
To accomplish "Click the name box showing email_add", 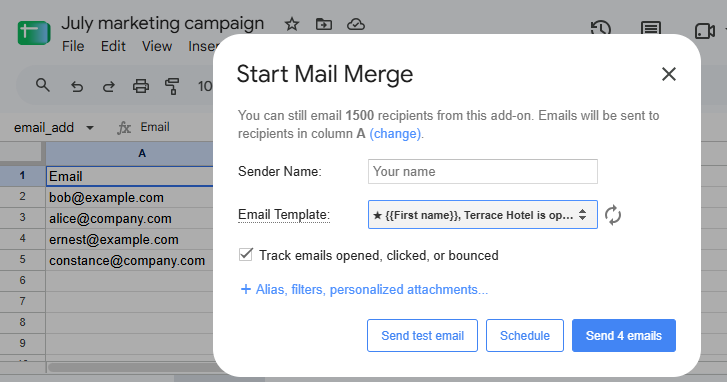I will (44, 127).
